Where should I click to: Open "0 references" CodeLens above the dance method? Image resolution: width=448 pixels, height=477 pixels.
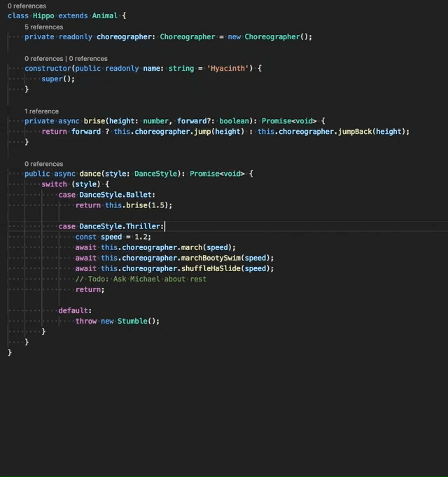pyautogui.click(x=43, y=164)
